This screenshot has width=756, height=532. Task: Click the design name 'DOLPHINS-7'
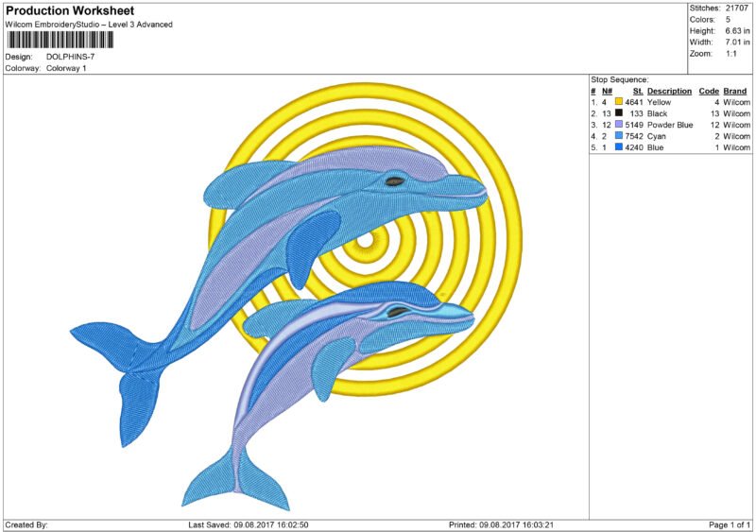[x=70, y=57]
